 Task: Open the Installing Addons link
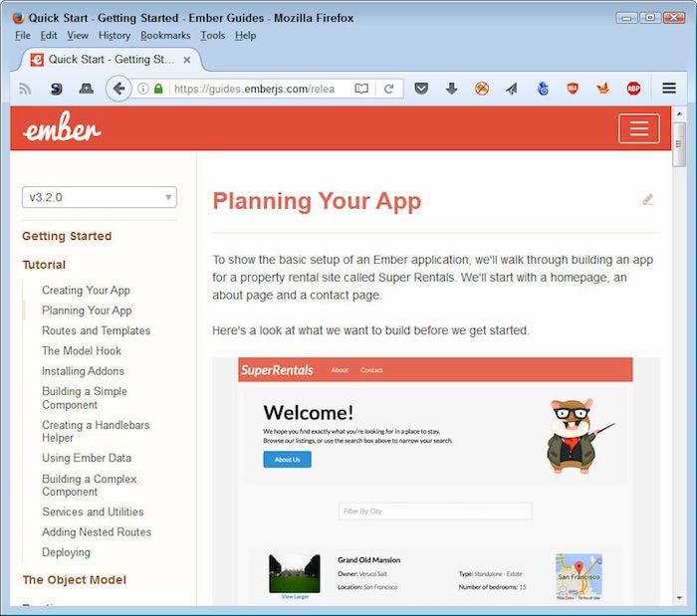pos(83,371)
